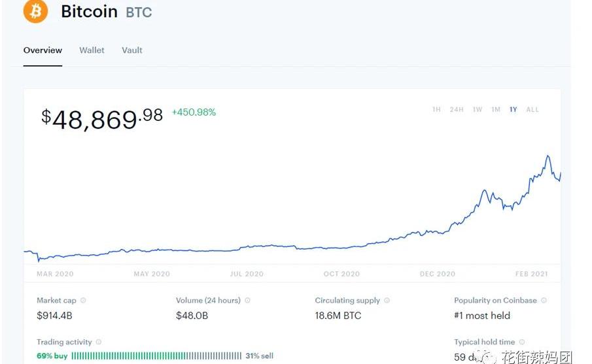
Task: Show the ALL time chart range
Action: coord(532,109)
